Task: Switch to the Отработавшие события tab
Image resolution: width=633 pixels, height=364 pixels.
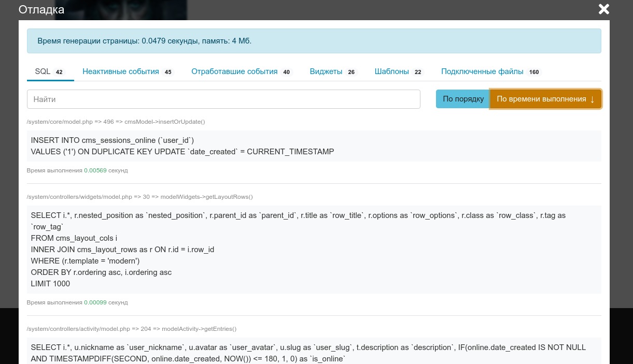Action: (x=234, y=71)
